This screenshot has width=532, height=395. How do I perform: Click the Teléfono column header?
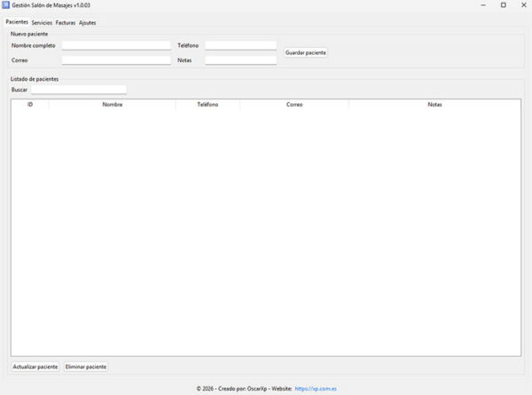[207, 104]
